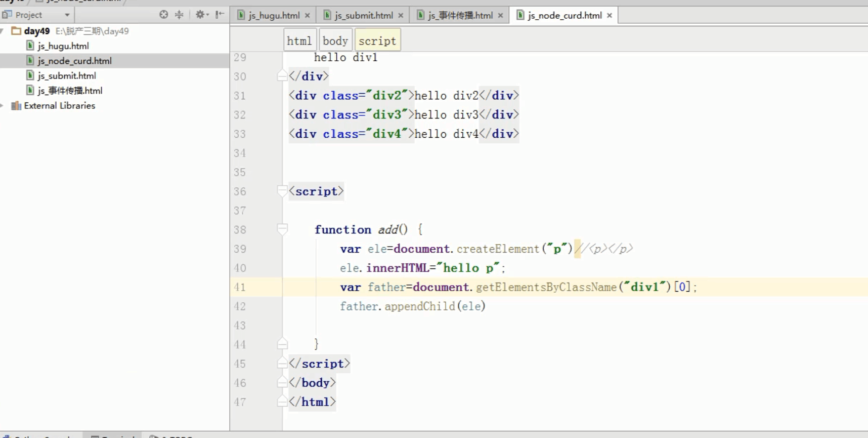This screenshot has width=868, height=438.
Task: Click the div3 class line 32
Action: pos(404,114)
